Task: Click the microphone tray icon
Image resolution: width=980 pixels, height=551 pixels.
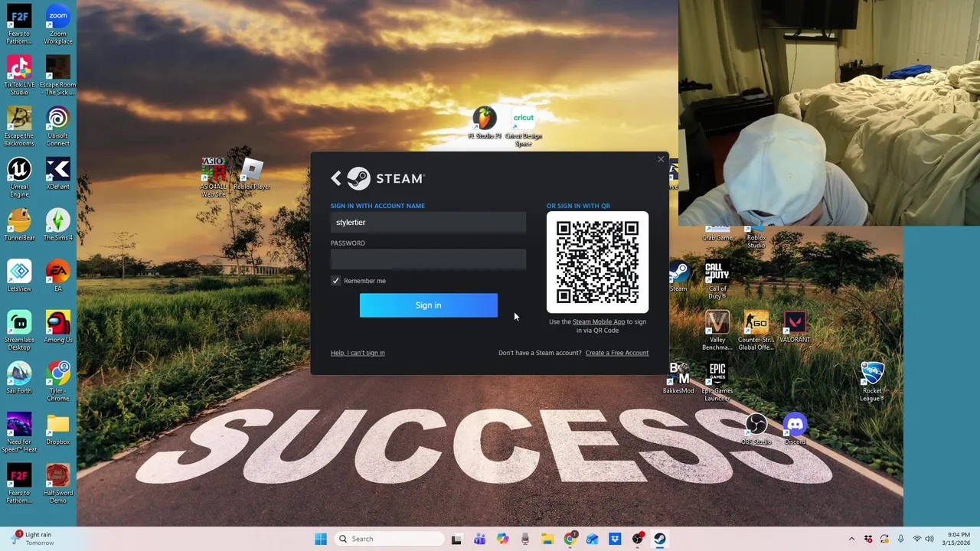Action: point(900,539)
